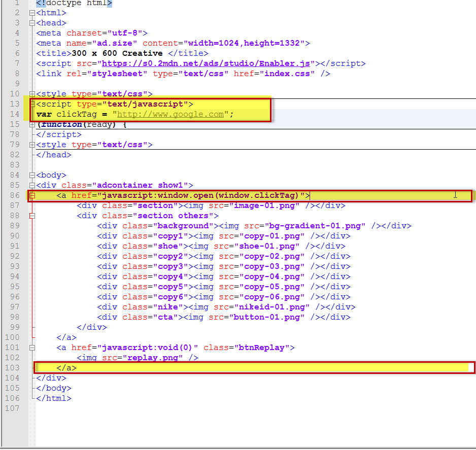Viewport: 476px width, 450px height.
Task: Click the closing </body> tag
Action: pyautogui.click(x=54, y=389)
